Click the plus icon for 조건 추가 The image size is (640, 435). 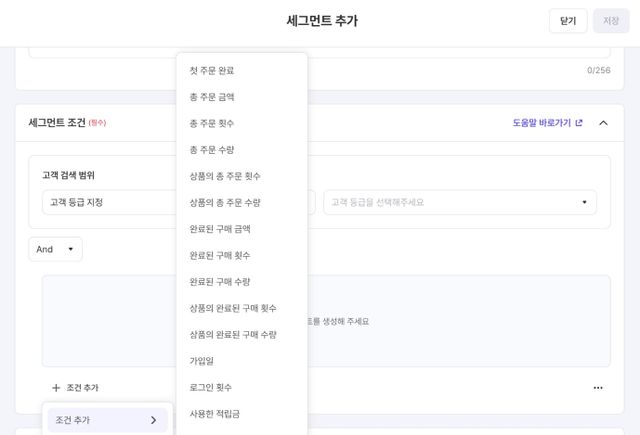56,388
